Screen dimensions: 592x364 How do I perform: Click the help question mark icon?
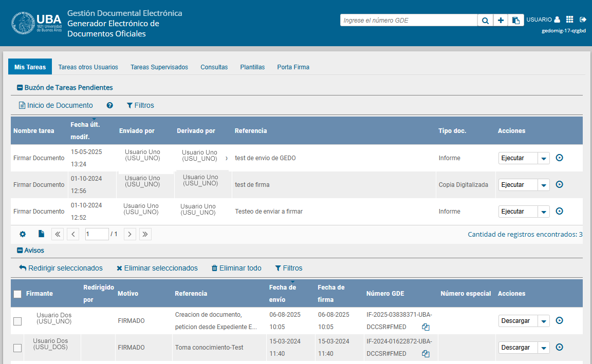[x=109, y=105]
